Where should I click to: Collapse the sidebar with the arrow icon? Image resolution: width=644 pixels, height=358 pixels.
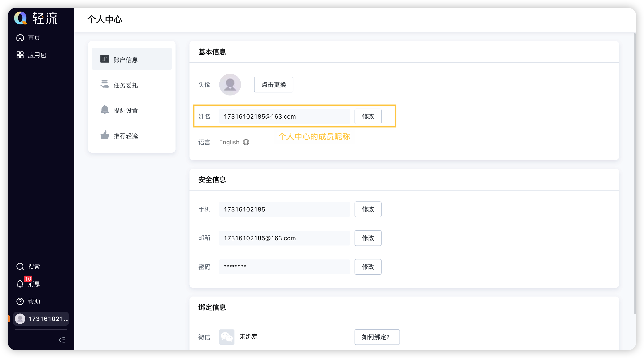tap(62, 340)
